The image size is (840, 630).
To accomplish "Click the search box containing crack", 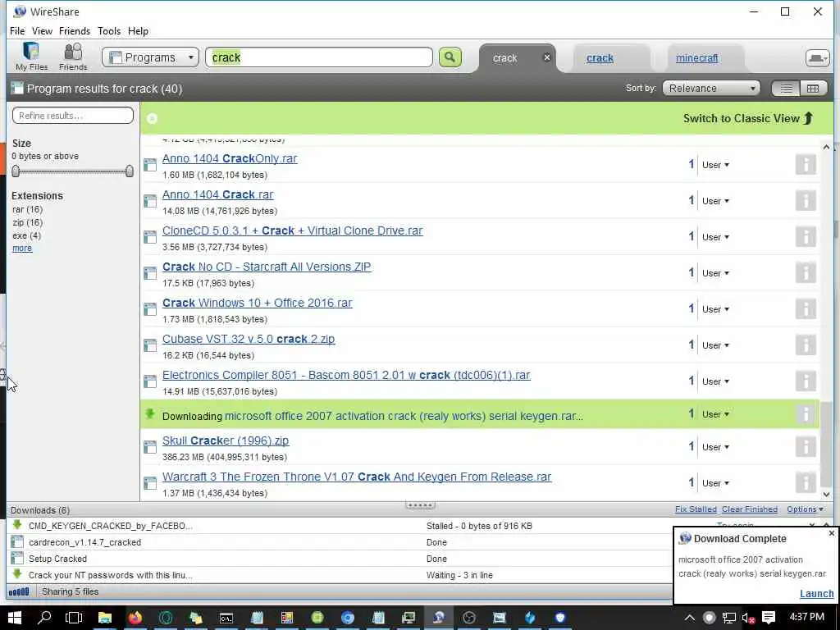I will point(319,57).
